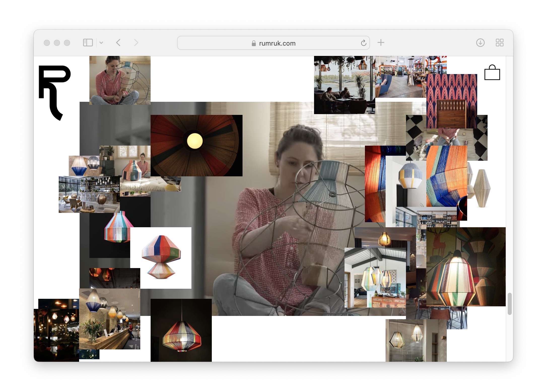The image size is (547, 392).
Task: Show downloads with the download icon
Action: tap(480, 43)
